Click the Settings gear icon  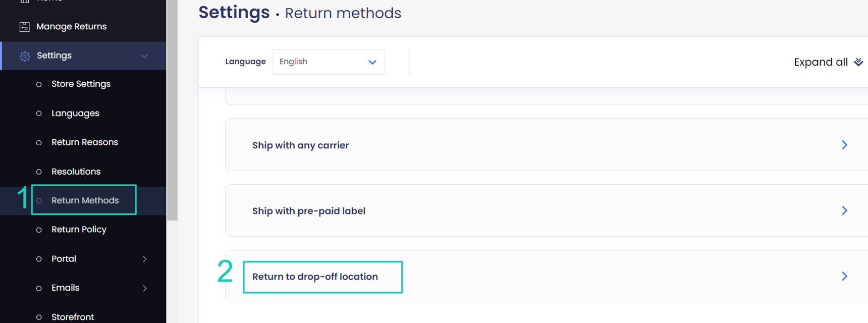click(25, 56)
